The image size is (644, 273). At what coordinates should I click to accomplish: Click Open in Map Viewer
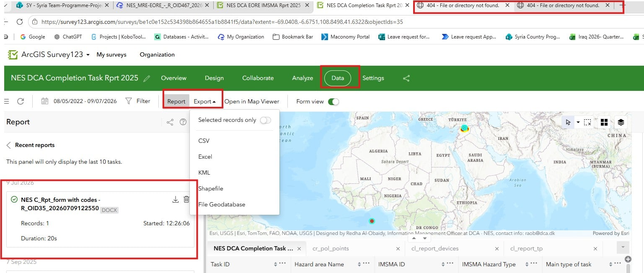[x=252, y=101]
